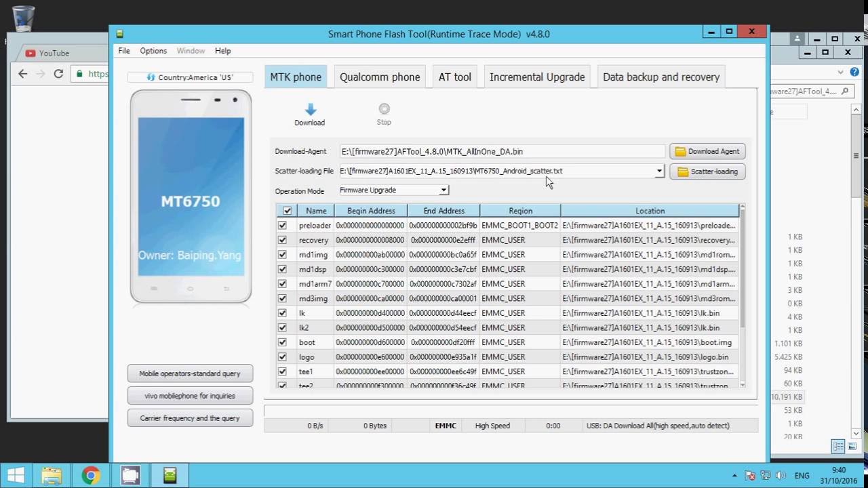Switch to the Incremental Upgrade tab
The width and height of the screenshot is (868, 488).
pos(537,77)
